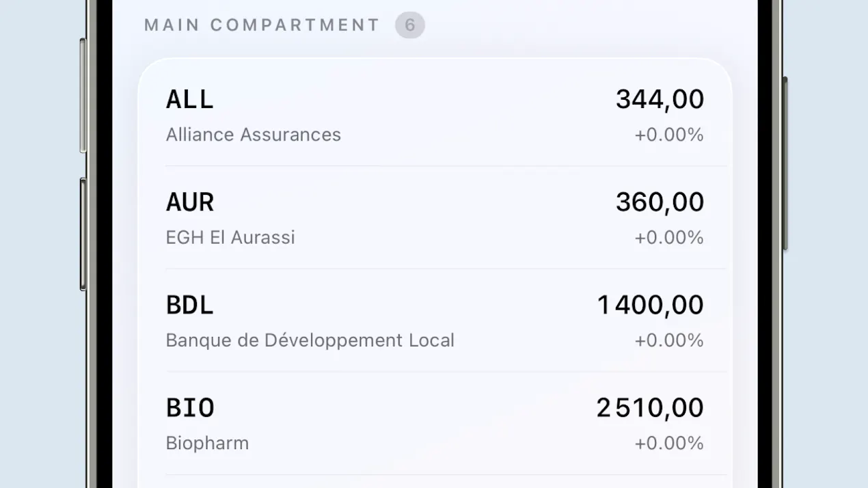
Task: Click the Main Compartment section header
Action: pyautogui.click(x=262, y=25)
